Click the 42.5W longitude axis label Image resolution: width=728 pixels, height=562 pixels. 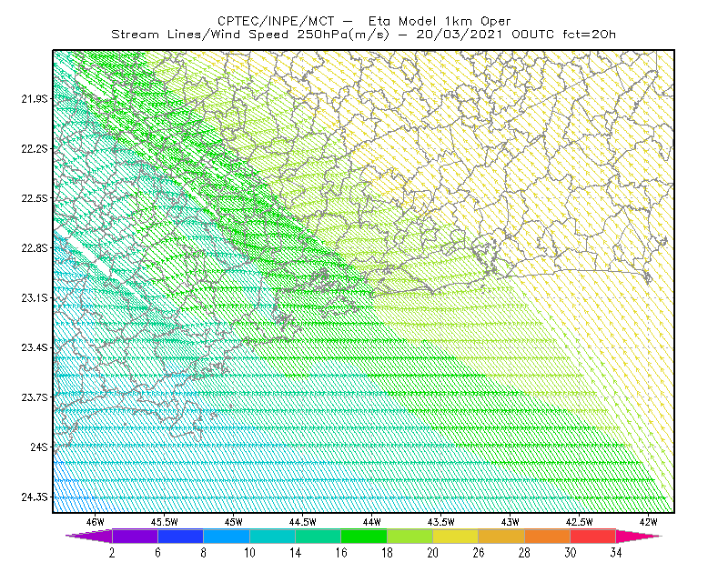pos(579,522)
